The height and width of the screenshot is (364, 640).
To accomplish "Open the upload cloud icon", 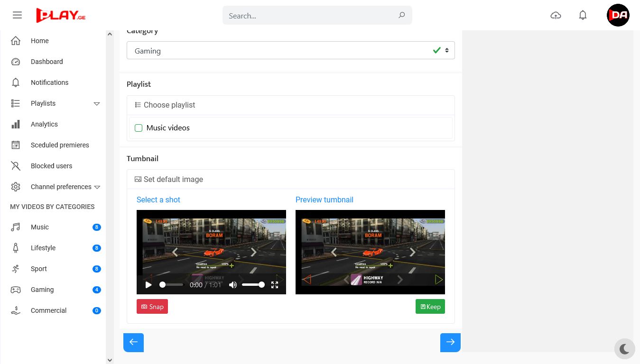I will click(x=556, y=15).
